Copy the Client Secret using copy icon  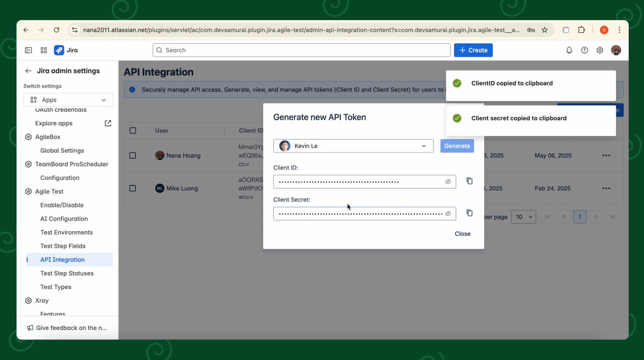point(469,213)
